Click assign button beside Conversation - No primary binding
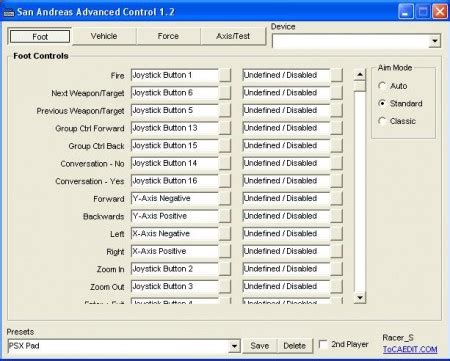This screenshot has height=361, width=450. pos(225,163)
